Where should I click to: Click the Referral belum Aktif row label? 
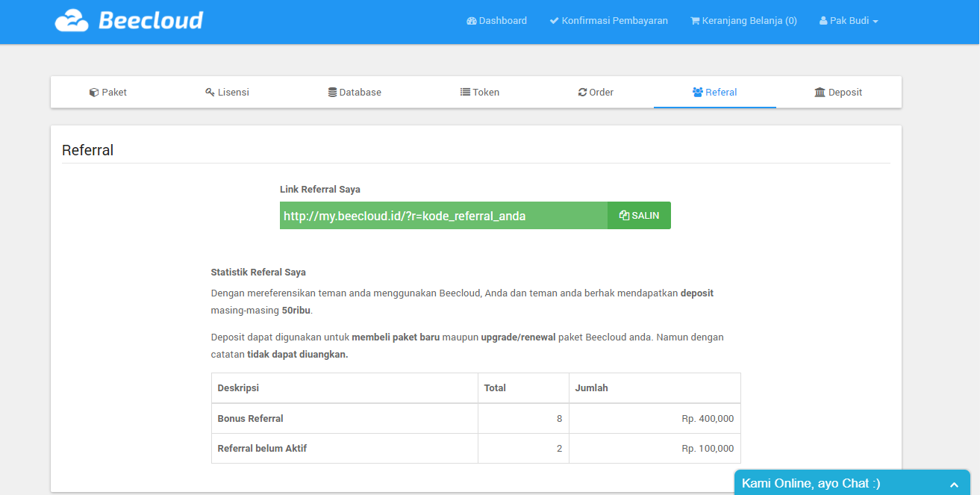[262, 449]
